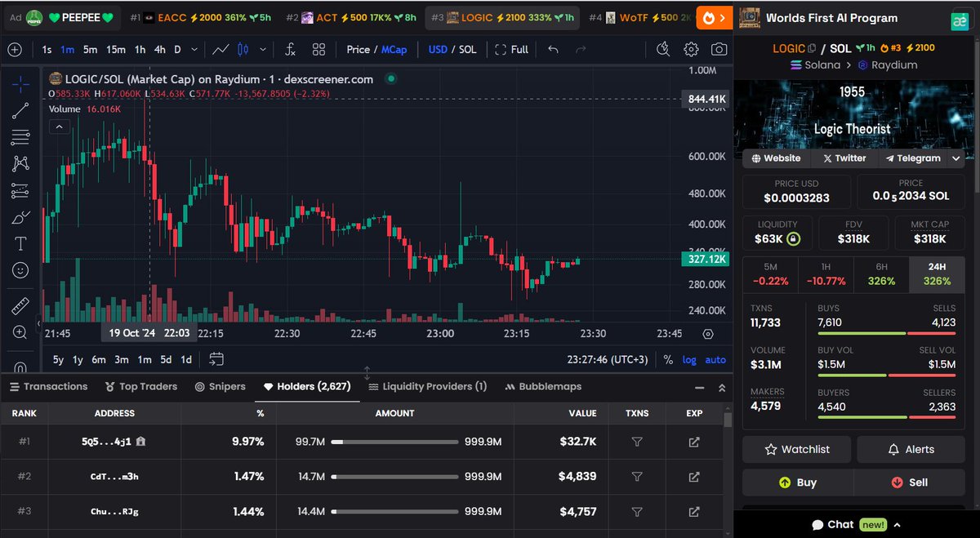
Task: Set chart range to 5d
Action: tap(166, 359)
